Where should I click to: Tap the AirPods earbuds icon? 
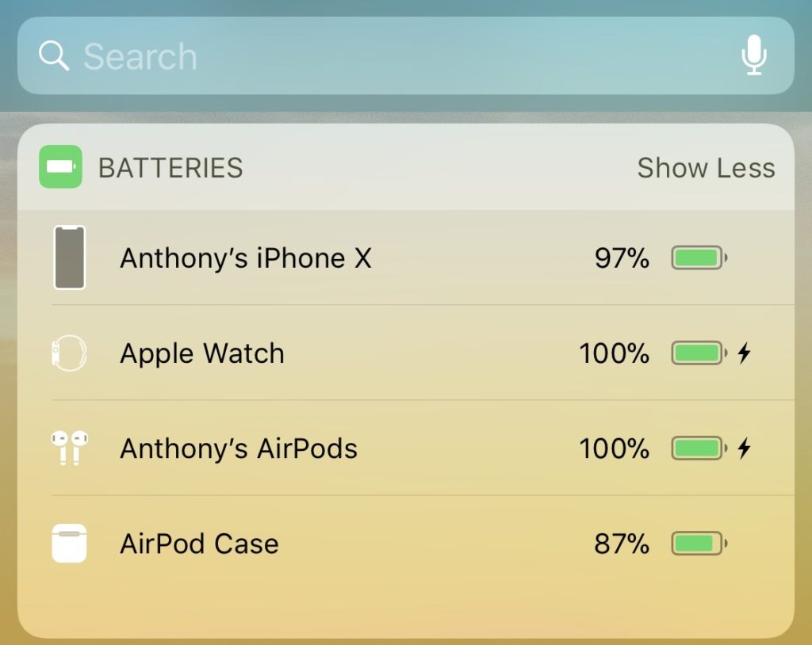tap(70, 448)
